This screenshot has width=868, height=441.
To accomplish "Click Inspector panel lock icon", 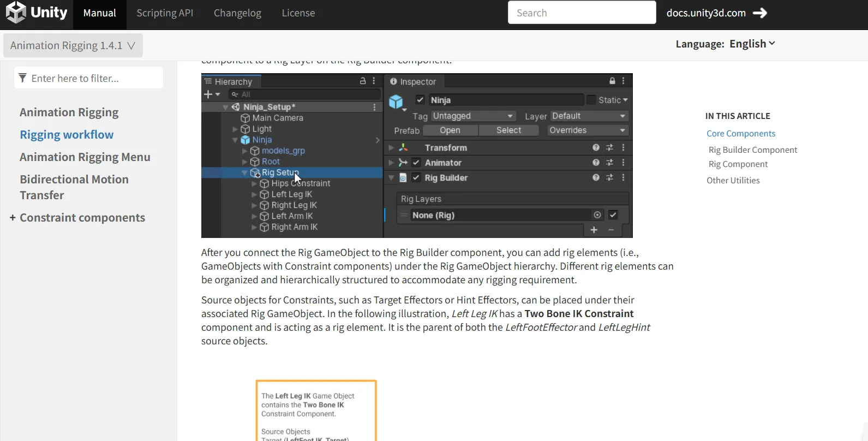I will (612, 81).
